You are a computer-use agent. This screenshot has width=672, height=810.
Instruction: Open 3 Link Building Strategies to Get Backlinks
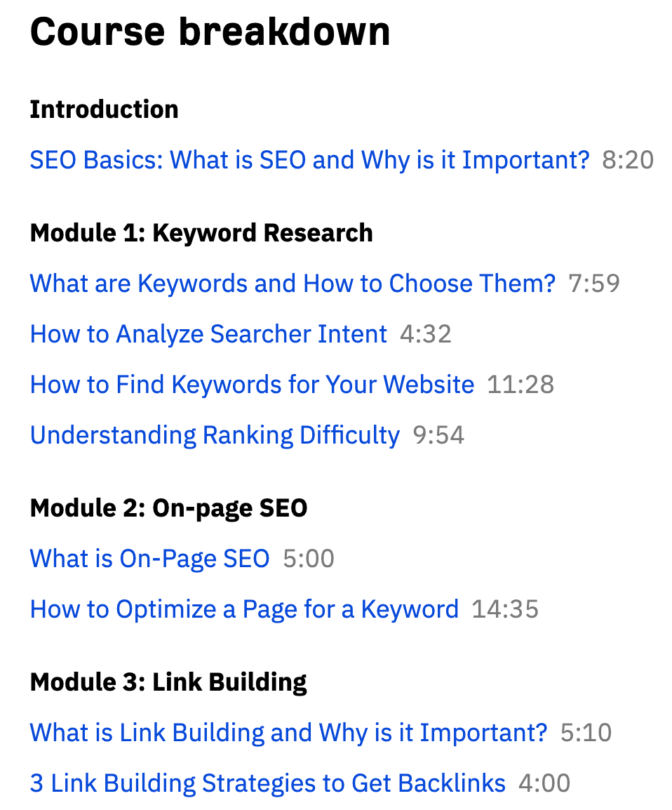pos(267,783)
